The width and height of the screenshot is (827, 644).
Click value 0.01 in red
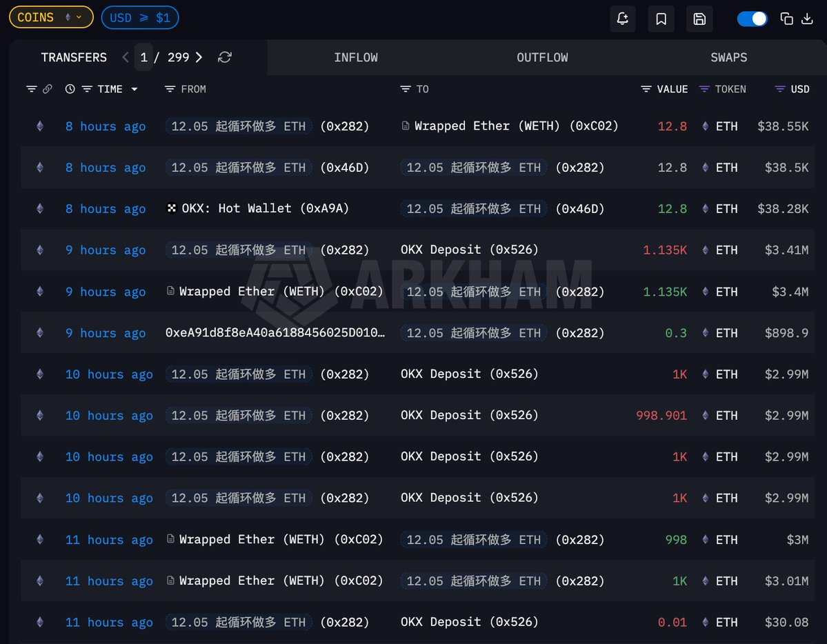tap(672, 623)
